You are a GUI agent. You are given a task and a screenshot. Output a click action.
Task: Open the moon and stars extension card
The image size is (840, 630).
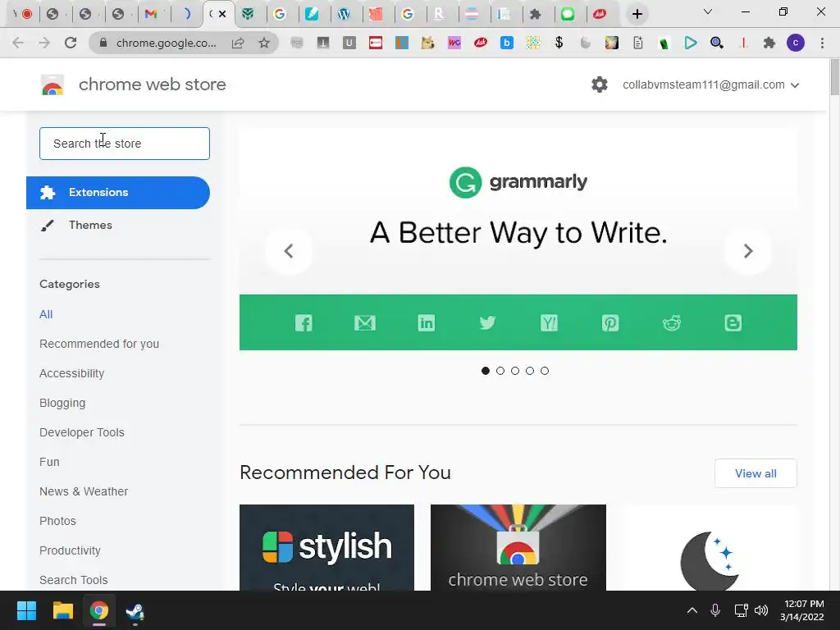tap(710, 547)
